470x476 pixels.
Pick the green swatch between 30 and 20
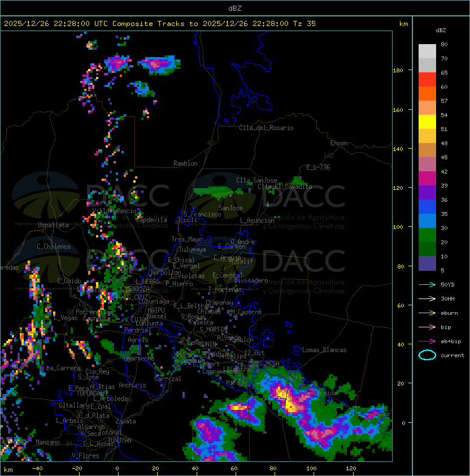(x=427, y=235)
